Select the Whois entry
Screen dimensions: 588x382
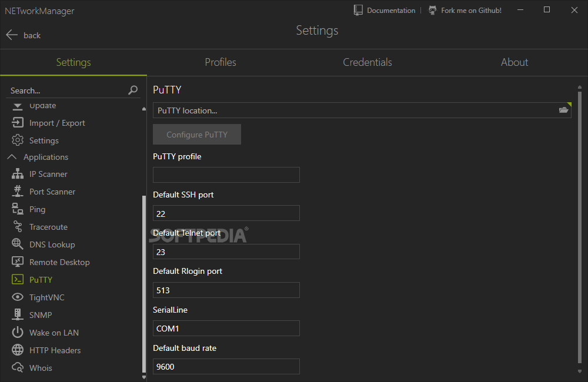pyautogui.click(x=41, y=368)
